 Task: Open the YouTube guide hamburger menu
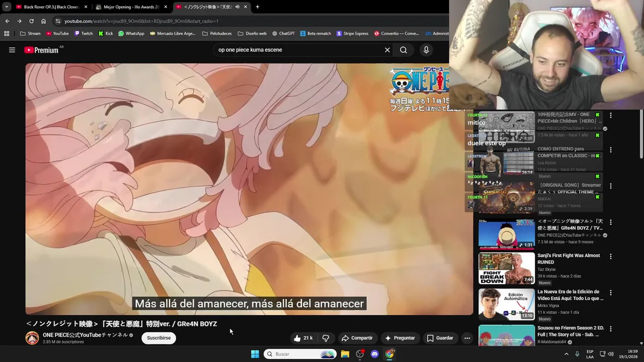click(12, 50)
